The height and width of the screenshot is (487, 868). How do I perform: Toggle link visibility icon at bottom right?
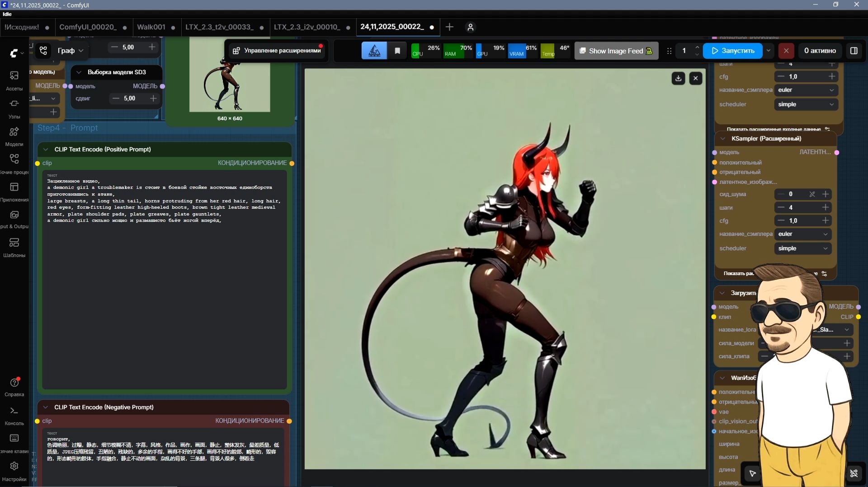[854, 473]
